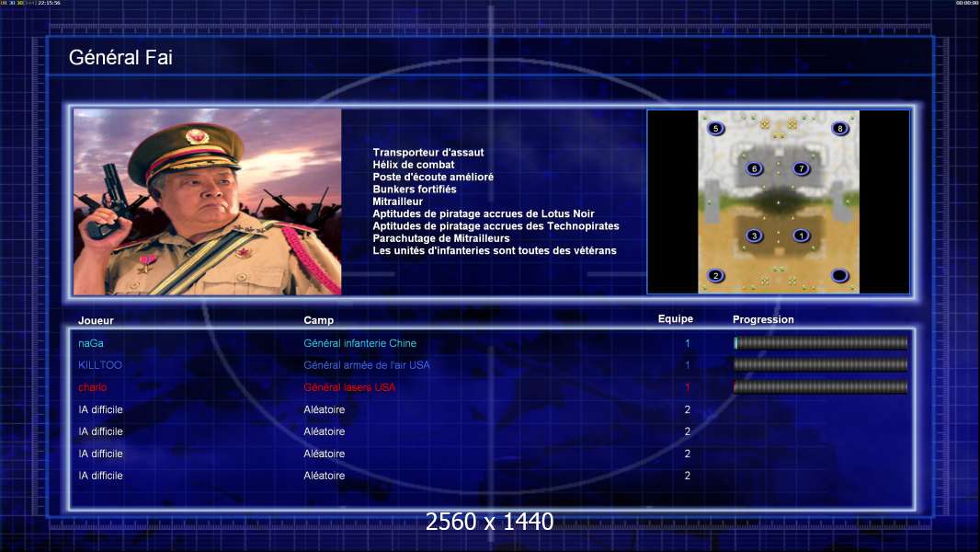Click 'Bunkers fortifiés' text
Screen dimensions: 980x552
[x=415, y=190]
